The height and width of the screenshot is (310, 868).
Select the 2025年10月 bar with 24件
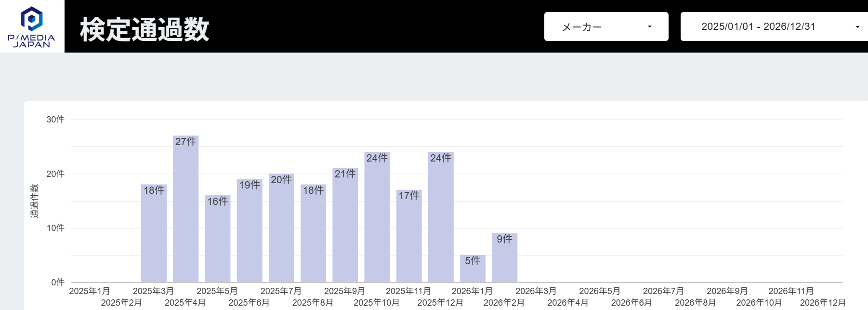pyautogui.click(x=377, y=219)
